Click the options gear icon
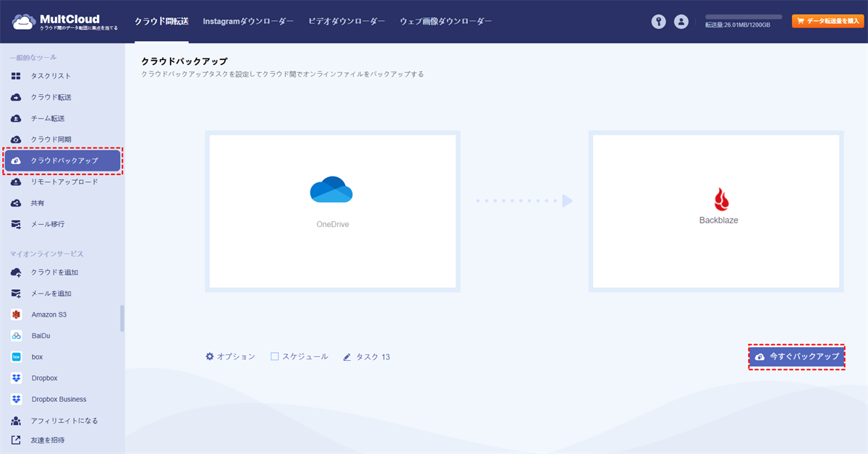Screen dimensions: 868x454 (x=210, y=356)
